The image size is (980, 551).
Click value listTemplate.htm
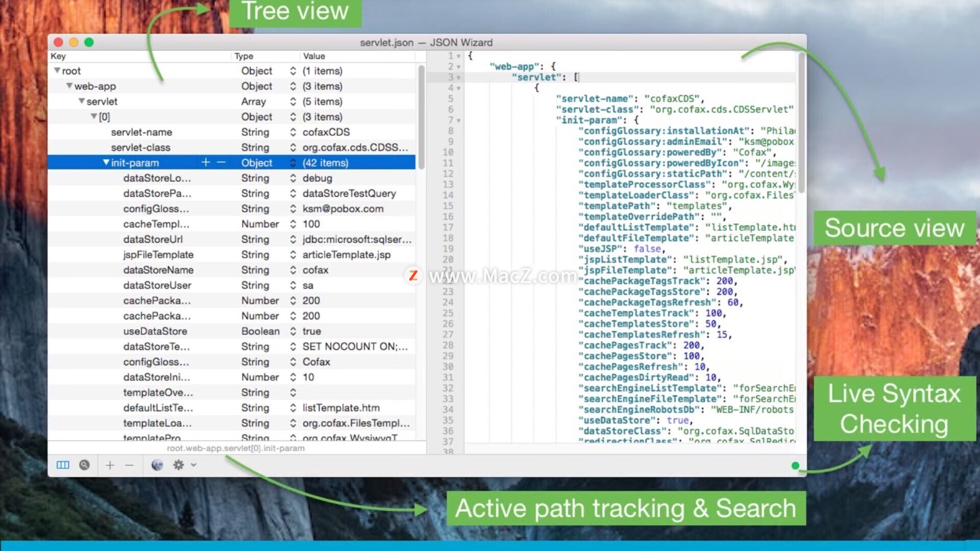pyautogui.click(x=341, y=408)
